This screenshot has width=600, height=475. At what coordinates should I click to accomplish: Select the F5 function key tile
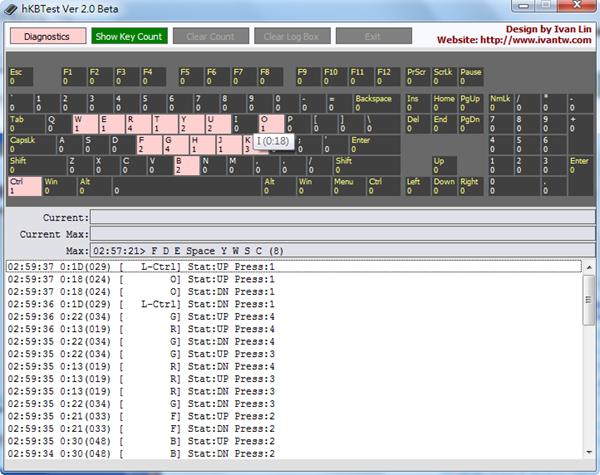pos(189,76)
